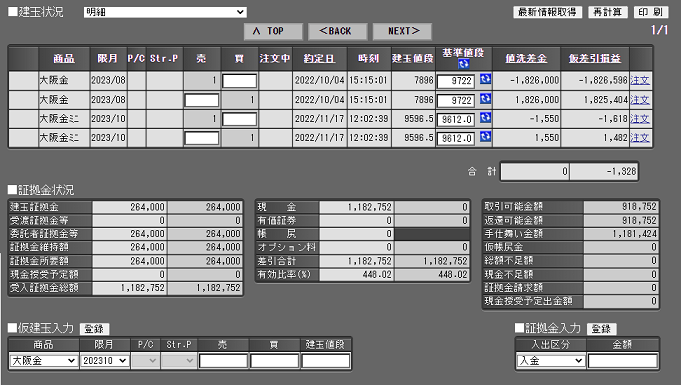Open the 大阪金 product dropdown in 仮建玉入力
This screenshot has width=681, height=385.
pyautogui.click(x=43, y=361)
